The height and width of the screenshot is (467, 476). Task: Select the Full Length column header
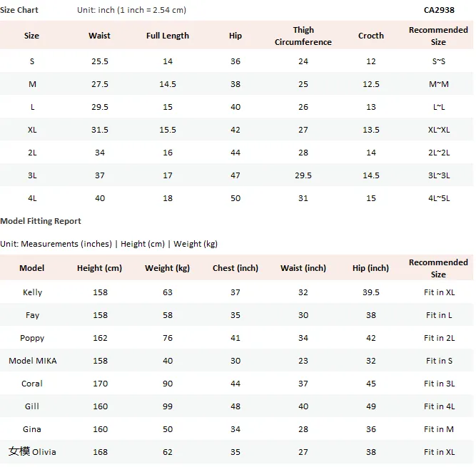click(x=167, y=36)
